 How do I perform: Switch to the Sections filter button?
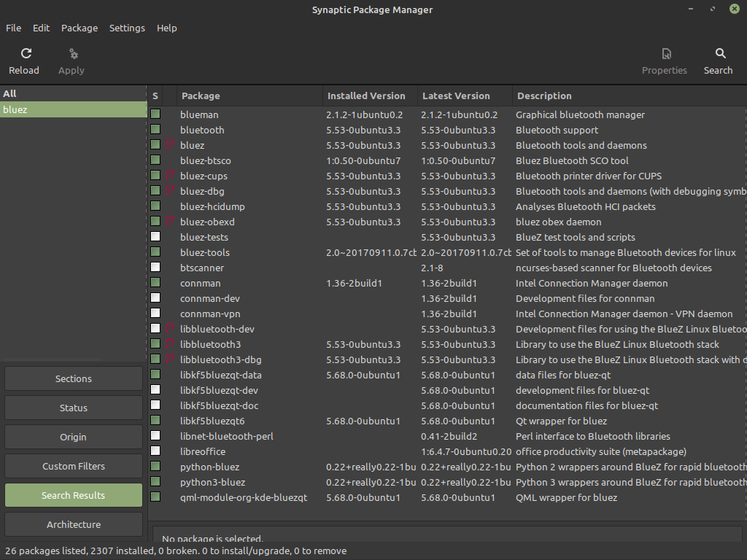(x=74, y=378)
